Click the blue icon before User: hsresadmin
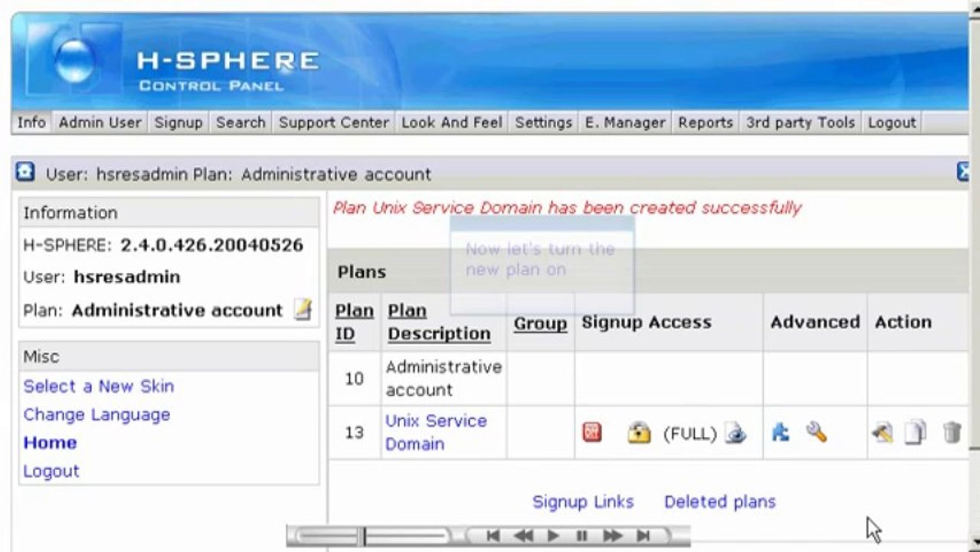Viewport: 980px width, 552px height. pos(25,172)
